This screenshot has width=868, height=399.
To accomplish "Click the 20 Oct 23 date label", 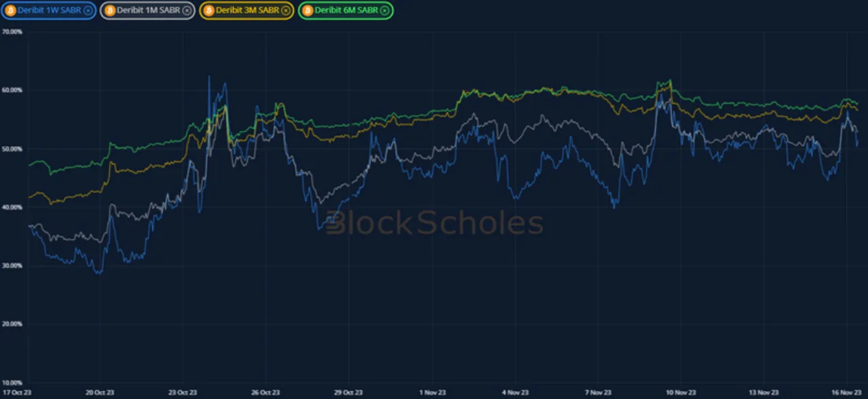I will coord(99,393).
